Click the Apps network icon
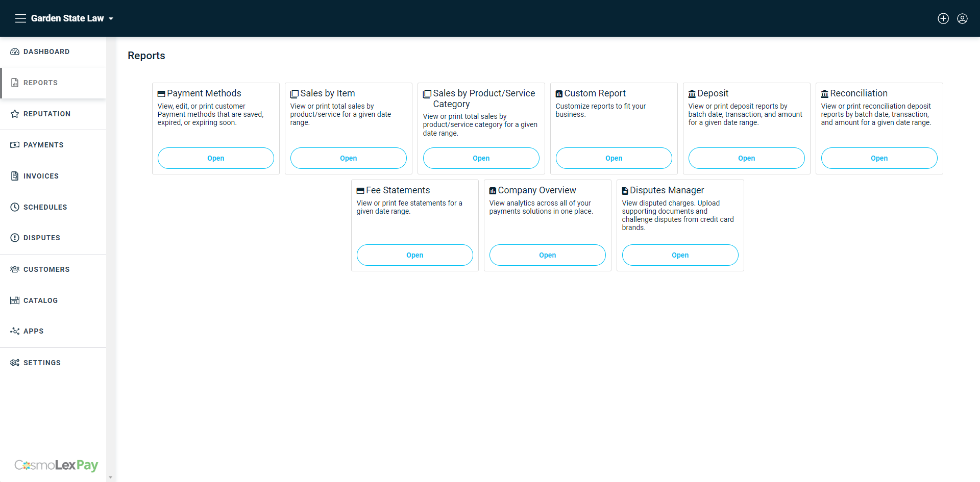 click(15, 331)
